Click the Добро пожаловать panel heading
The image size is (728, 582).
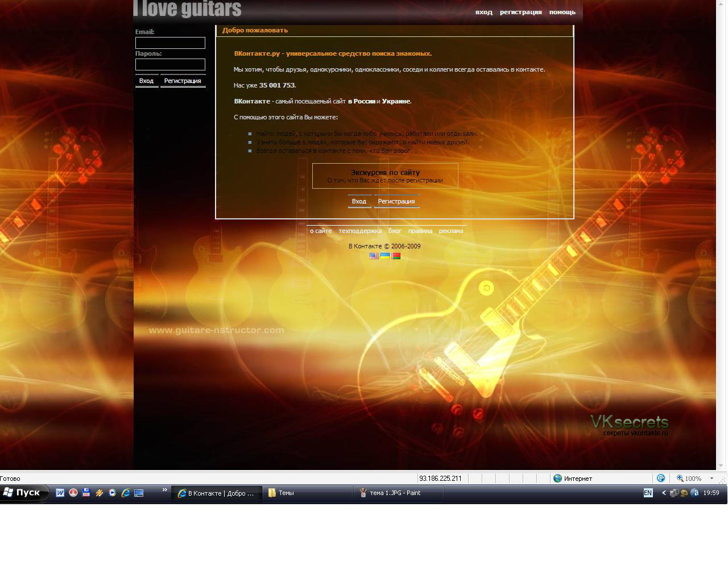(255, 30)
